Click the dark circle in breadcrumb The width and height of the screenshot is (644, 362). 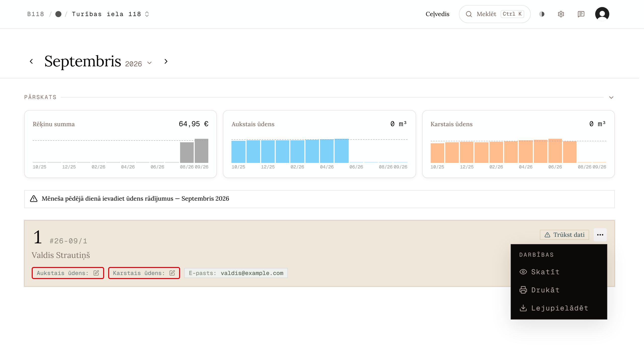[x=58, y=14]
